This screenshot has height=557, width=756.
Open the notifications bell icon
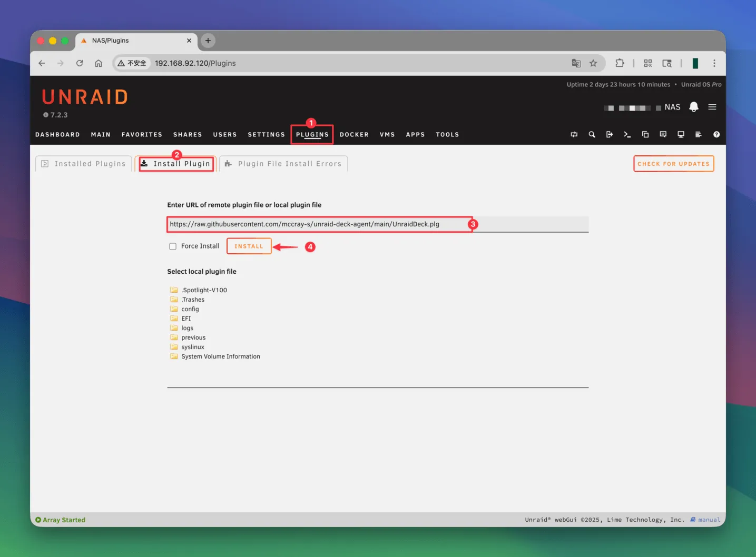[x=694, y=107]
